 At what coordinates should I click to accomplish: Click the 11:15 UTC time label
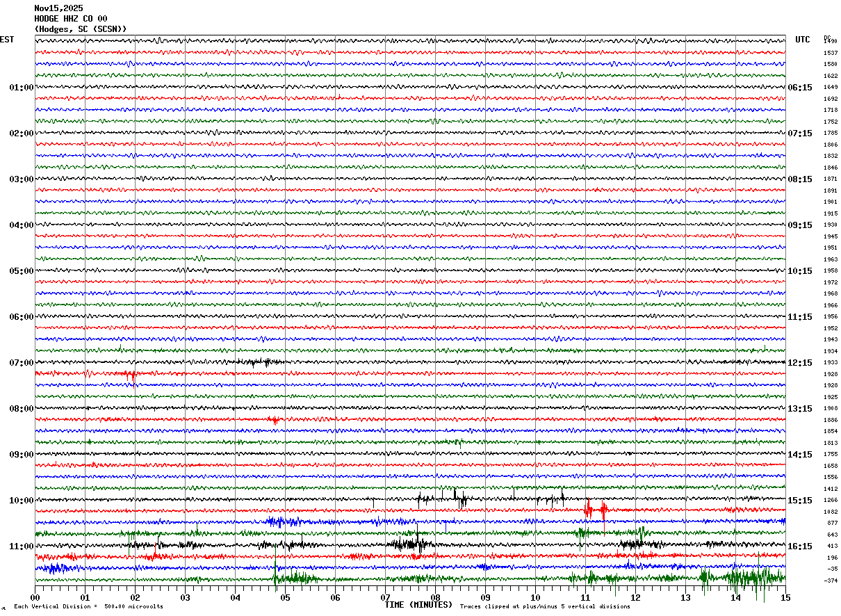800,317
